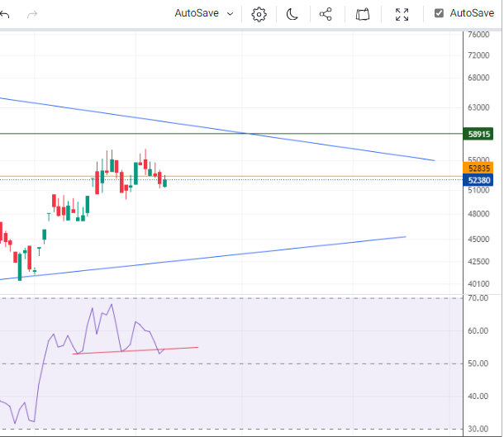Open chart settings gear icon

pos(259,15)
